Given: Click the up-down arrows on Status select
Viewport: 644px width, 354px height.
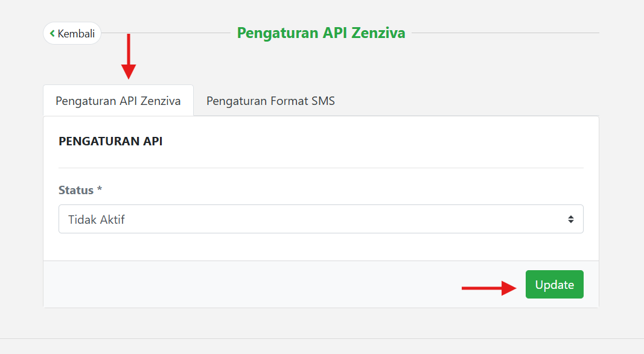Looking at the screenshot, I should point(570,220).
